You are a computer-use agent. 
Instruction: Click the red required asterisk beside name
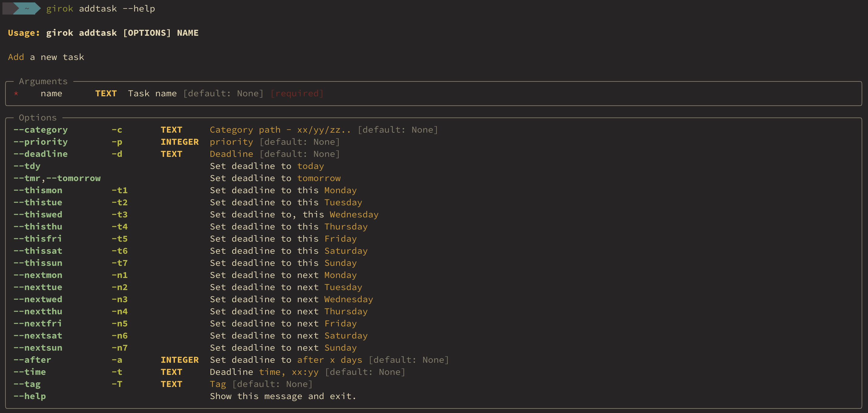[x=16, y=94]
